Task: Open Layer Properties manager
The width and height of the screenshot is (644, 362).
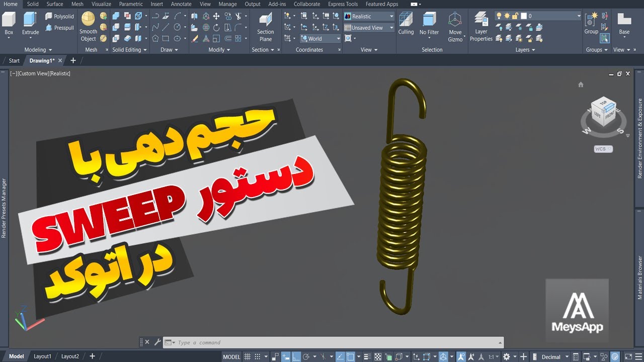Action: (481, 27)
